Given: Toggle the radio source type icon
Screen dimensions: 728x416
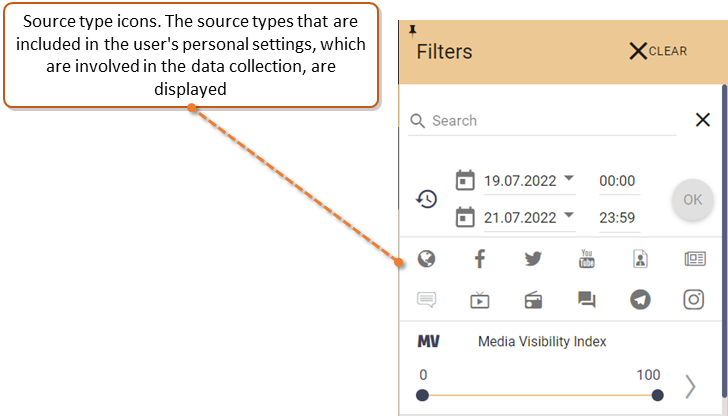Looking at the screenshot, I should [x=533, y=300].
